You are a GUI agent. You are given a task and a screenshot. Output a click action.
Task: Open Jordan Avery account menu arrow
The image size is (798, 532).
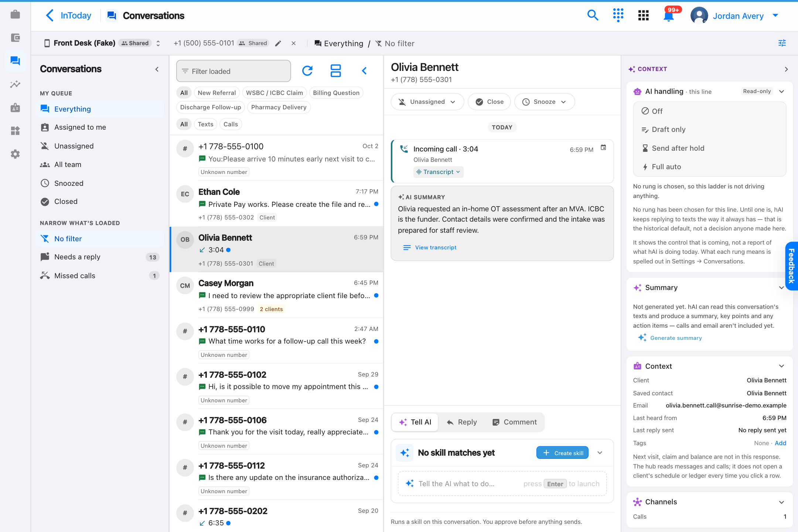pyautogui.click(x=775, y=16)
